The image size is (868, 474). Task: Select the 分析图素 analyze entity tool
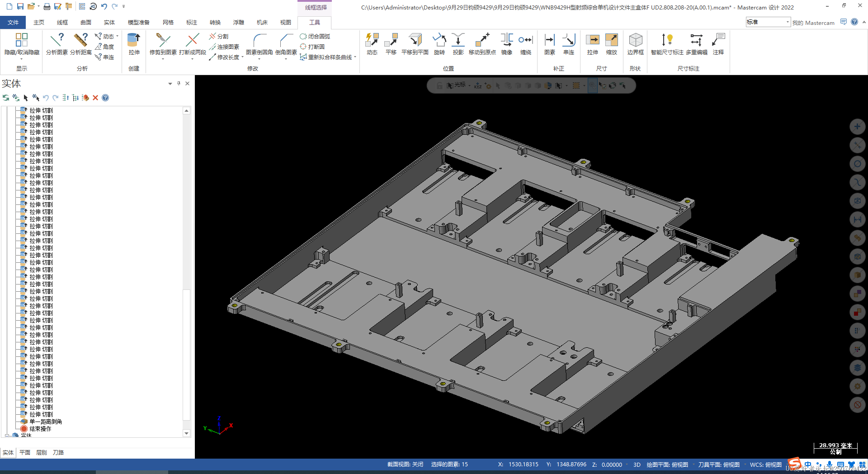57,44
